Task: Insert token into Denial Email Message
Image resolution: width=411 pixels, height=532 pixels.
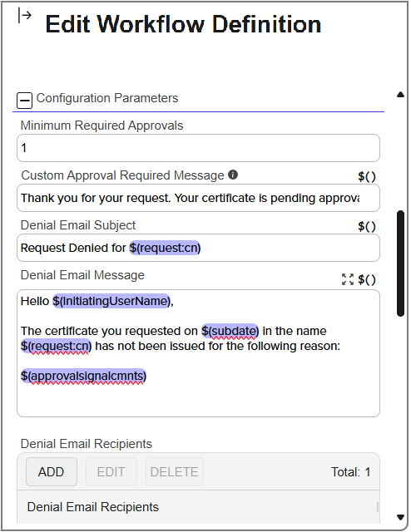Action: (x=367, y=279)
